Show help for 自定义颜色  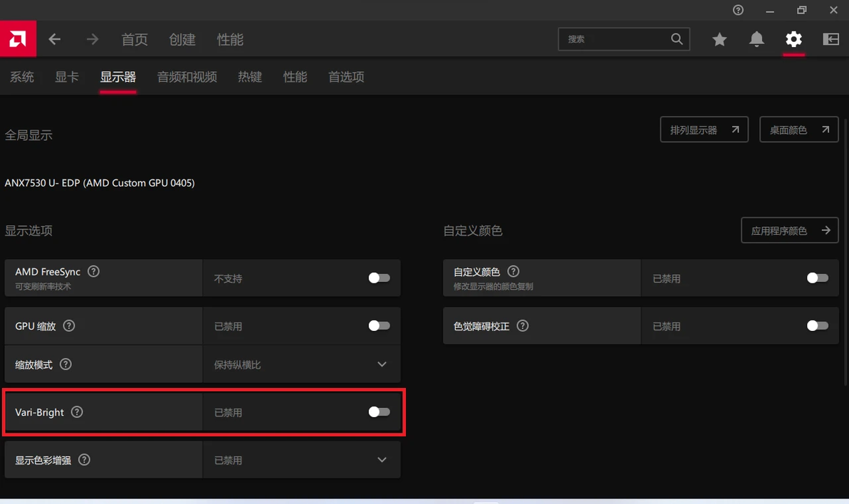(x=514, y=271)
